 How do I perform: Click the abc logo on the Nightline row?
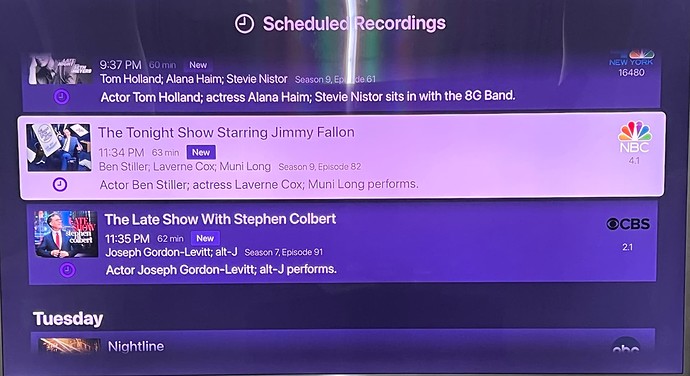626,346
